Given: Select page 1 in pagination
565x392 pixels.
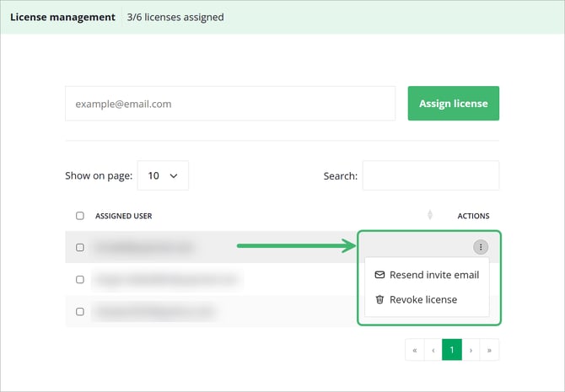Looking at the screenshot, I should point(452,350).
